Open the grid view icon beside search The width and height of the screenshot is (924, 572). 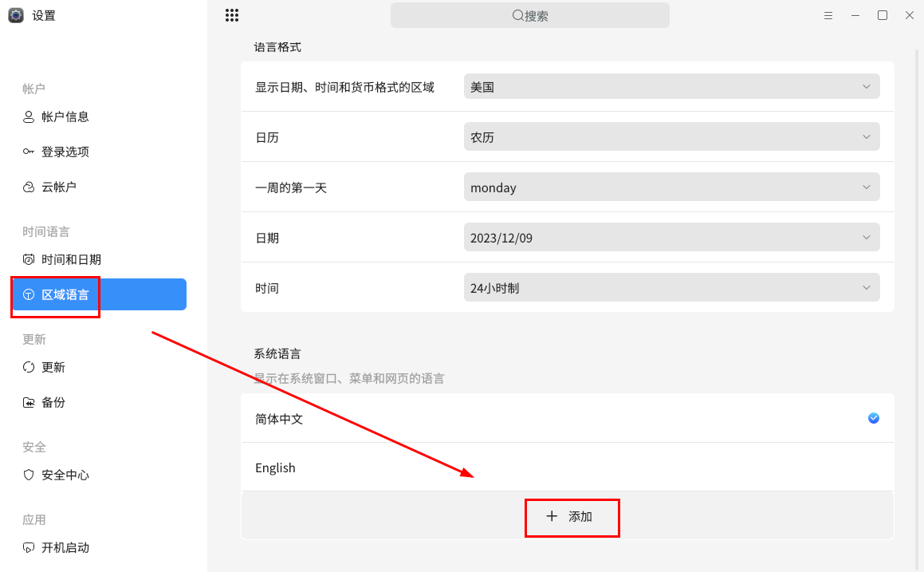232,15
